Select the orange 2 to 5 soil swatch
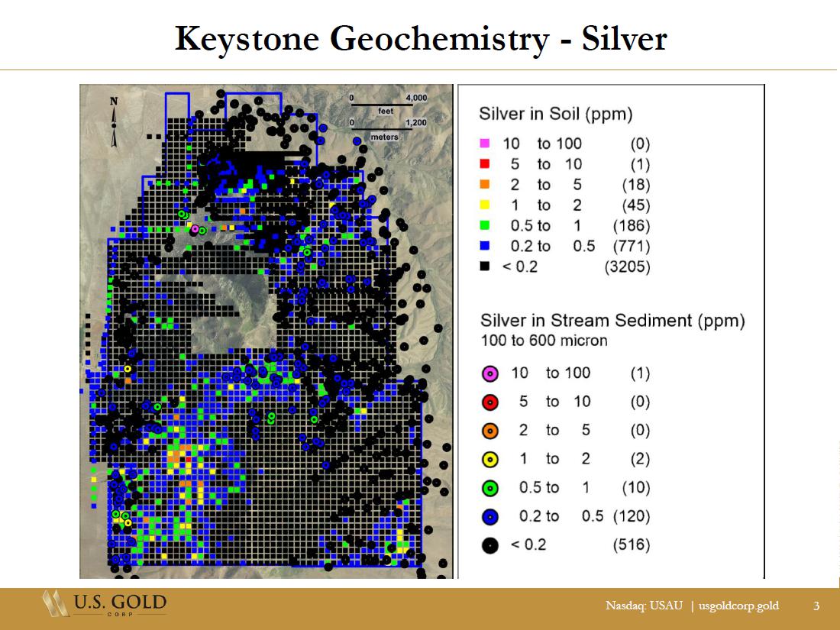The height and width of the screenshot is (630, 840). click(x=484, y=185)
